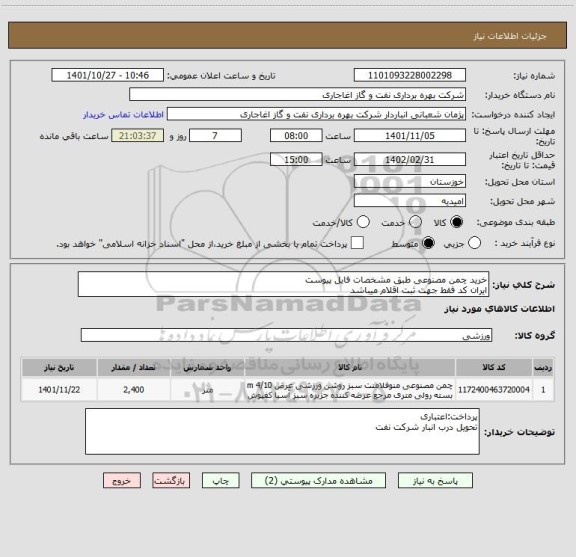Click the تعداد / مقدار column header
Image resolution: width=576 pixels, height=557 pixels.
pyautogui.click(x=134, y=367)
